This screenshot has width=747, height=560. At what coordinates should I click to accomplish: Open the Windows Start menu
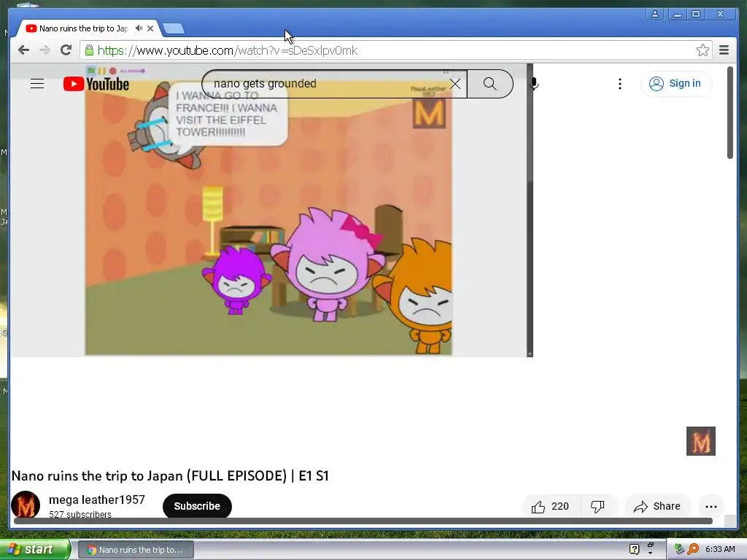click(x=35, y=549)
